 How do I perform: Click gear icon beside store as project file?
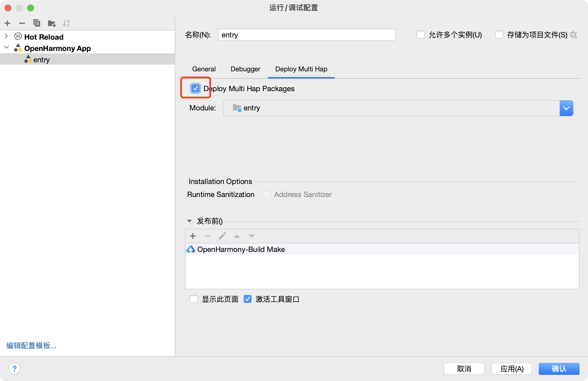pos(574,35)
